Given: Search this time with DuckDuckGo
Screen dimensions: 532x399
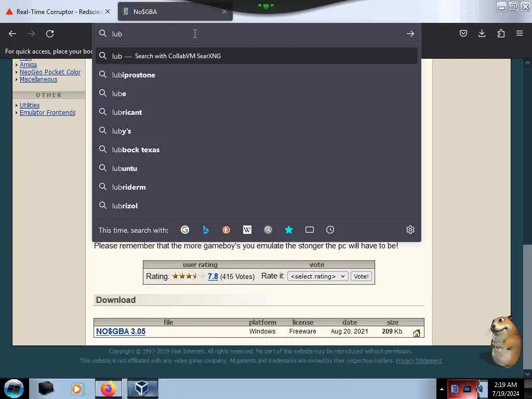Looking at the screenshot, I should 227,230.
